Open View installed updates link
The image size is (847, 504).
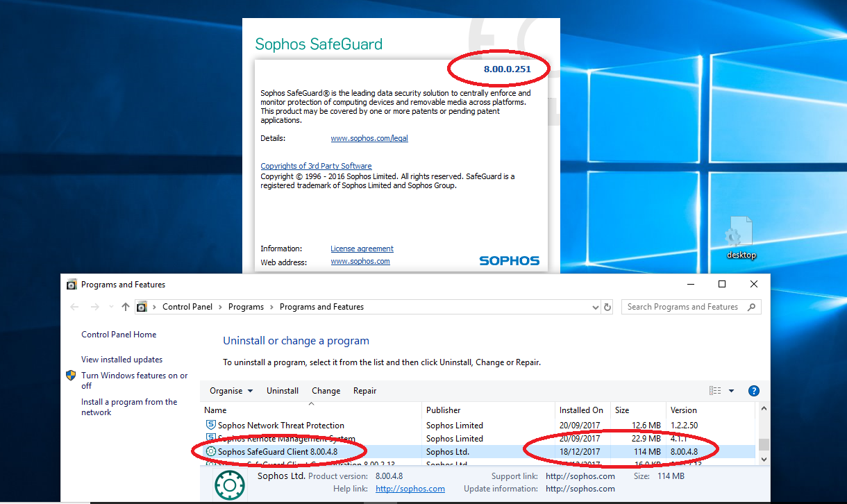pyautogui.click(x=121, y=360)
